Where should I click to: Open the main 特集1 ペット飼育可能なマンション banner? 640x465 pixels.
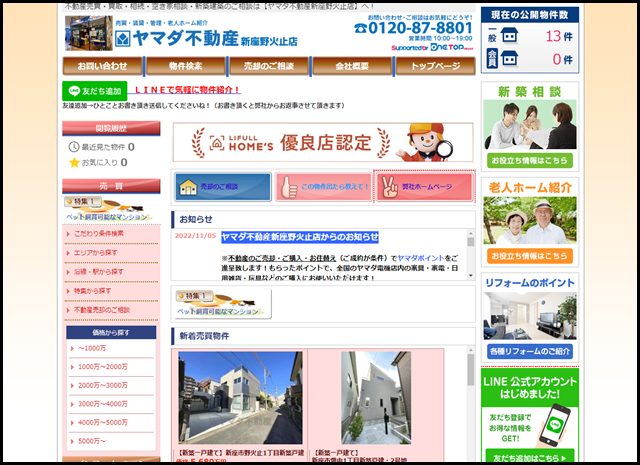coord(223,304)
